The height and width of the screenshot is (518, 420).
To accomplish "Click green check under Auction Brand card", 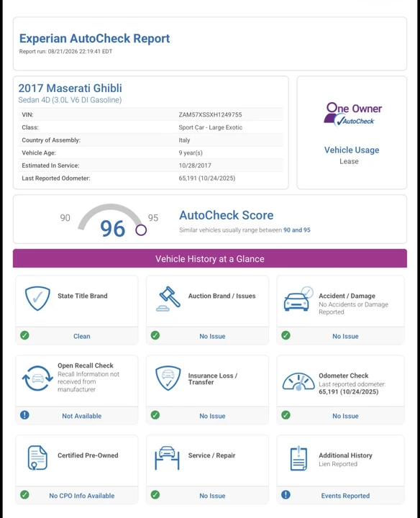I will tap(155, 335).
